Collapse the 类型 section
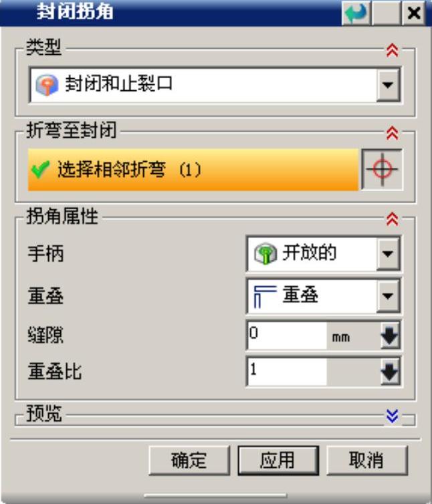The width and height of the screenshot is (432, 504). pos(392,50)
